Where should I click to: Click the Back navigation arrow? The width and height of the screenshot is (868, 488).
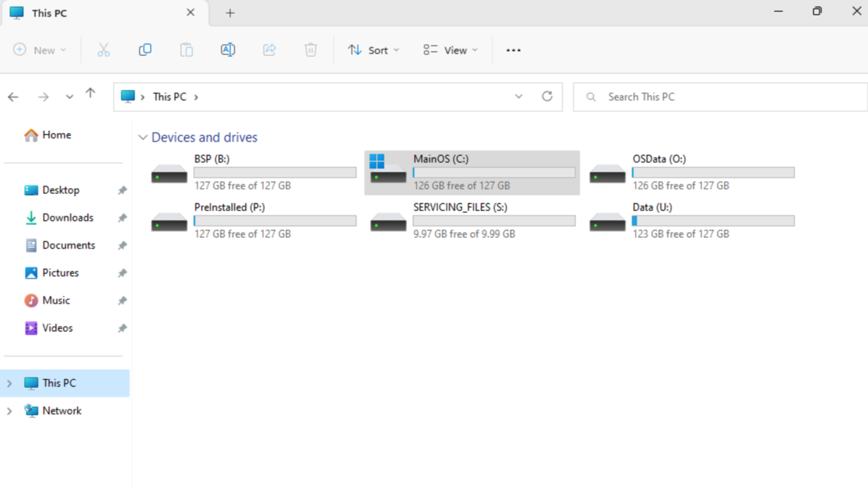13,96
